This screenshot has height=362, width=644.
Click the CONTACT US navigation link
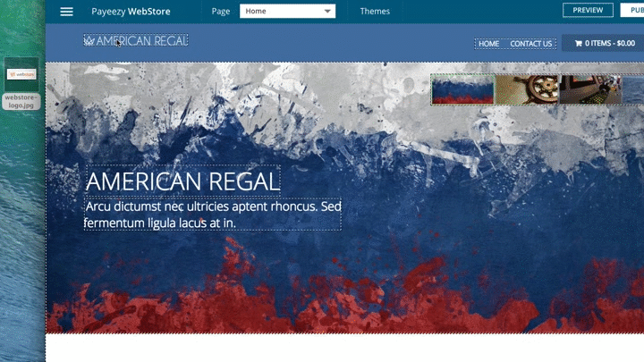coord(531,44)
